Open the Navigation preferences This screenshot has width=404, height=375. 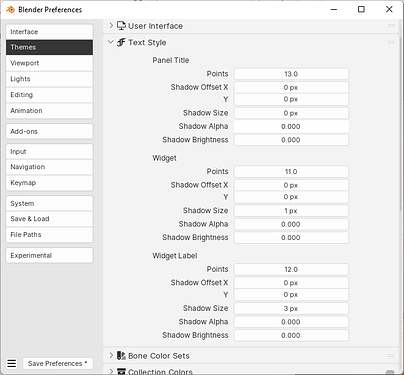49,167
